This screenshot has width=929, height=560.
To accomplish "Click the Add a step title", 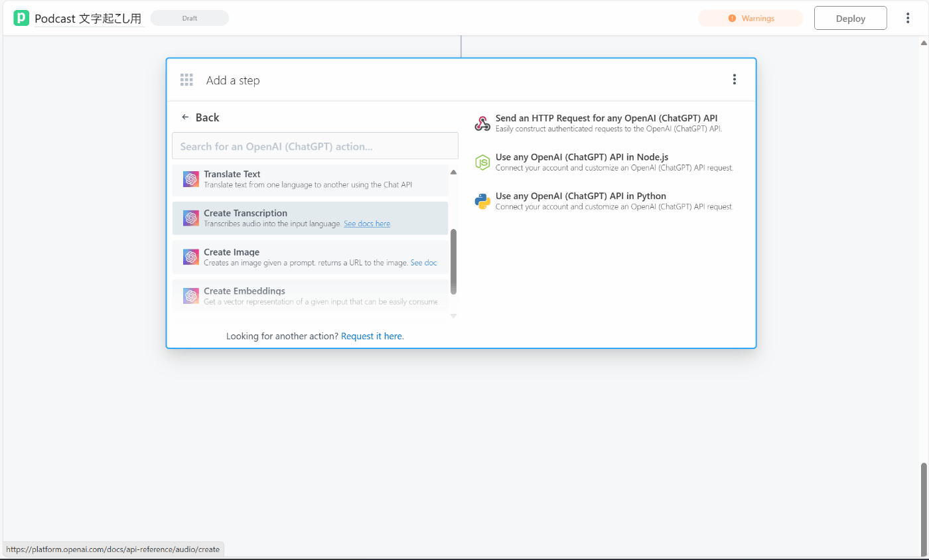I will coord(233,80).
